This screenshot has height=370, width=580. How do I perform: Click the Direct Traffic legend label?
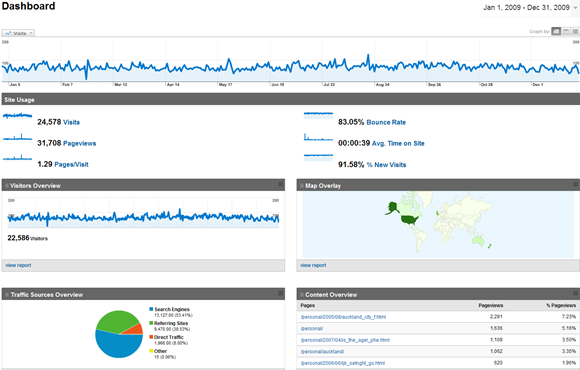point(169,337)
